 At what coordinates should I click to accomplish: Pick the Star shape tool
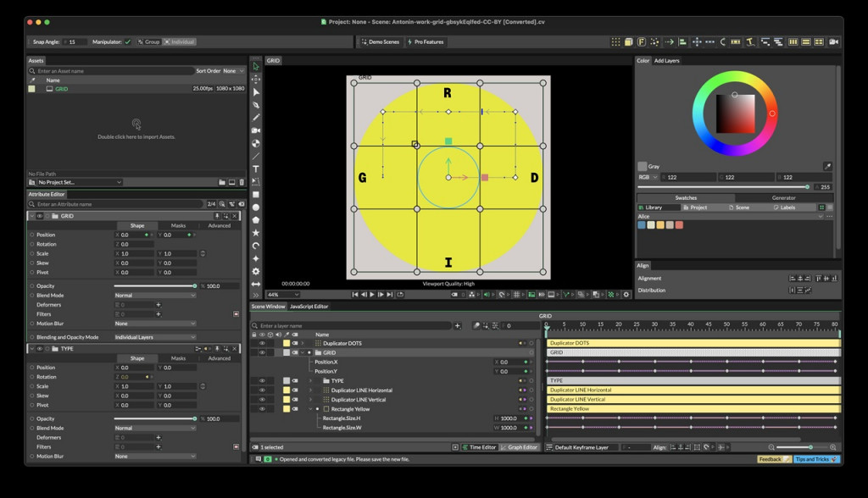[256, 232]
